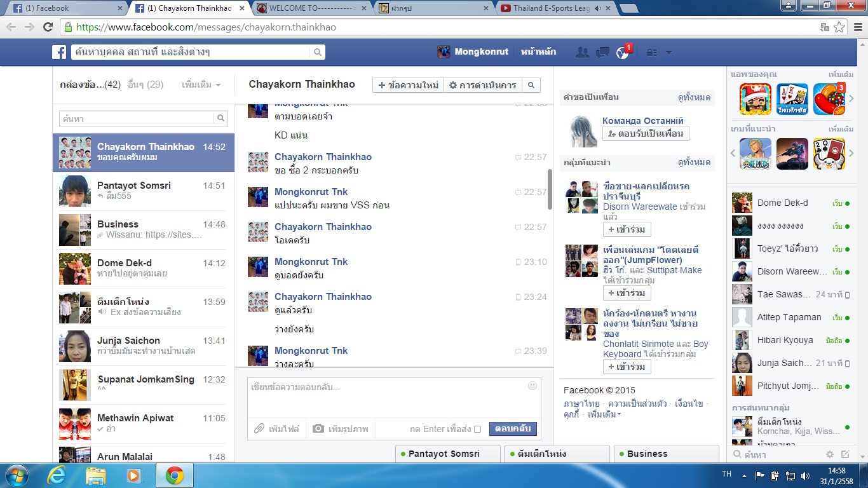
Task: Search within the Chayakorn Thainkhao conversation
Action: (531, 85)
